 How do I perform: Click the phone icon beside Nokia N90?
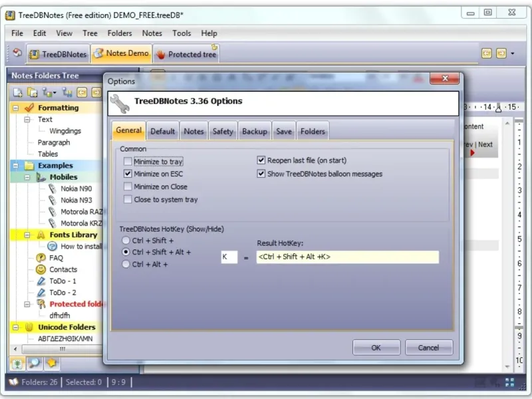tap(53, 189)
